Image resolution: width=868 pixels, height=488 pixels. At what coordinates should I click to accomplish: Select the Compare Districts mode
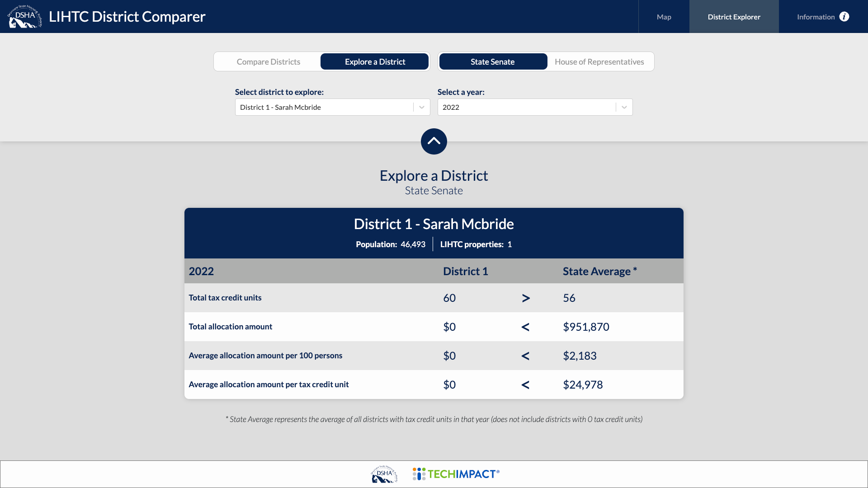tap(268, 61)
